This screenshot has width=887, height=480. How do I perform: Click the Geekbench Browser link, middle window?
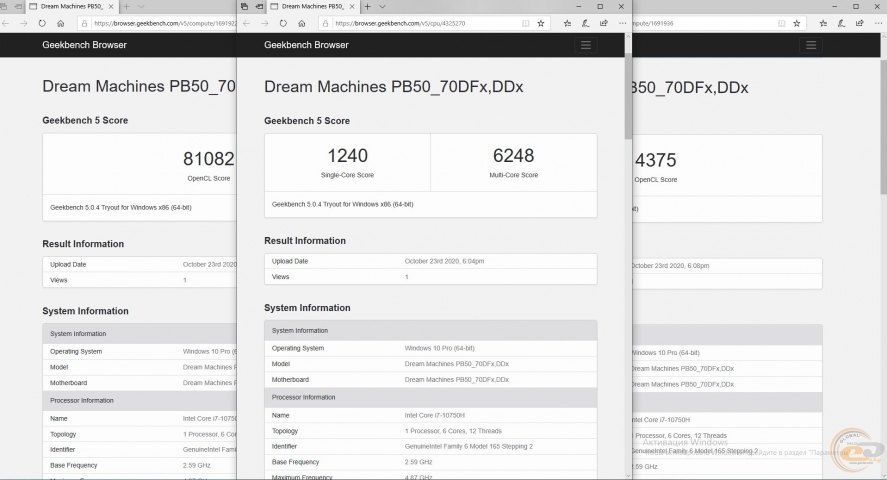[306, 45]
